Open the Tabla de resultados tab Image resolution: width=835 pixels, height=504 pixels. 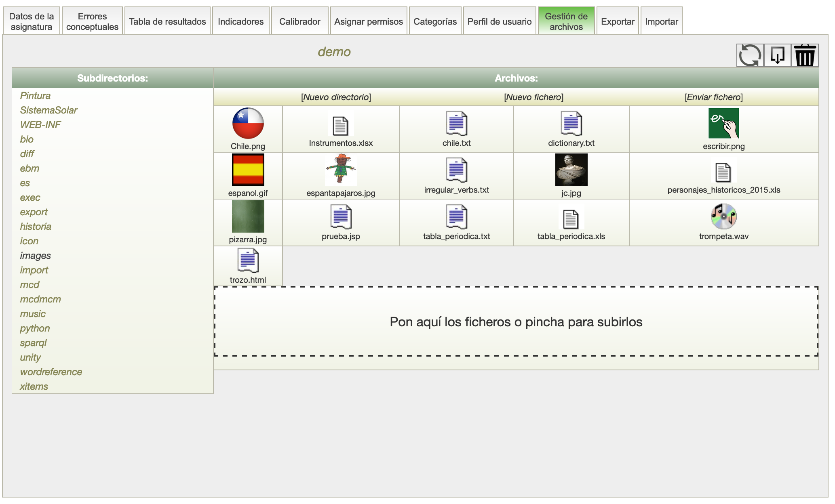[x=167, y=21]
